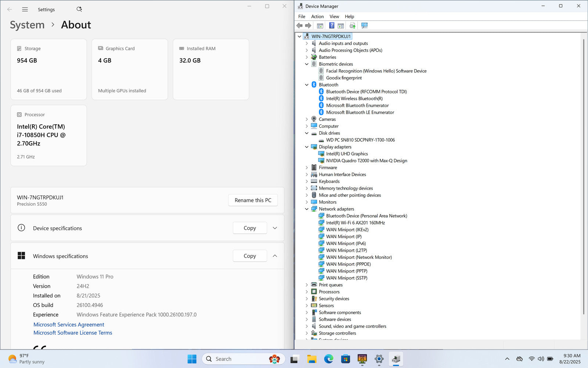Expand the Processors category
This screenshot has height=368, width=588.
click(307, 292)
